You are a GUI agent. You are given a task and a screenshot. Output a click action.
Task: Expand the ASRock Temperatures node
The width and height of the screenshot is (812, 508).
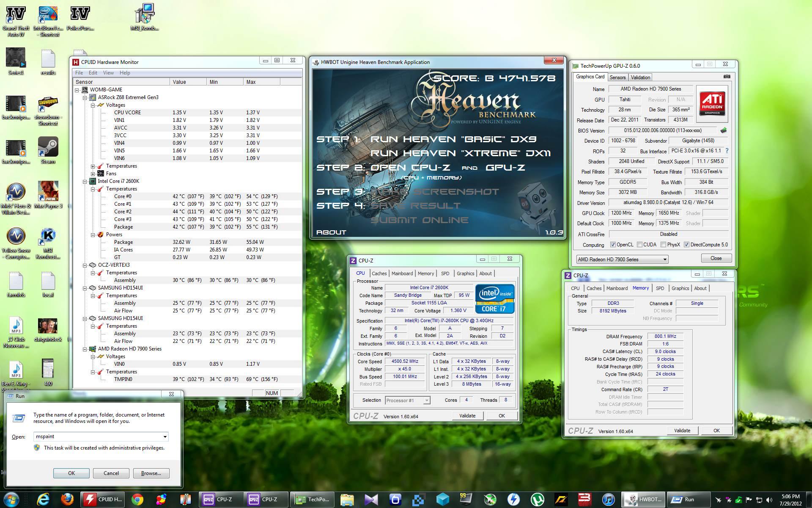[93, 166]
